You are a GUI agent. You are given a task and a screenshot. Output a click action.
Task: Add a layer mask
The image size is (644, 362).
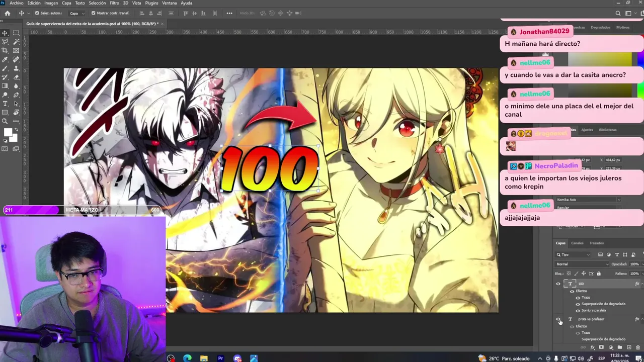pos(601,347)
